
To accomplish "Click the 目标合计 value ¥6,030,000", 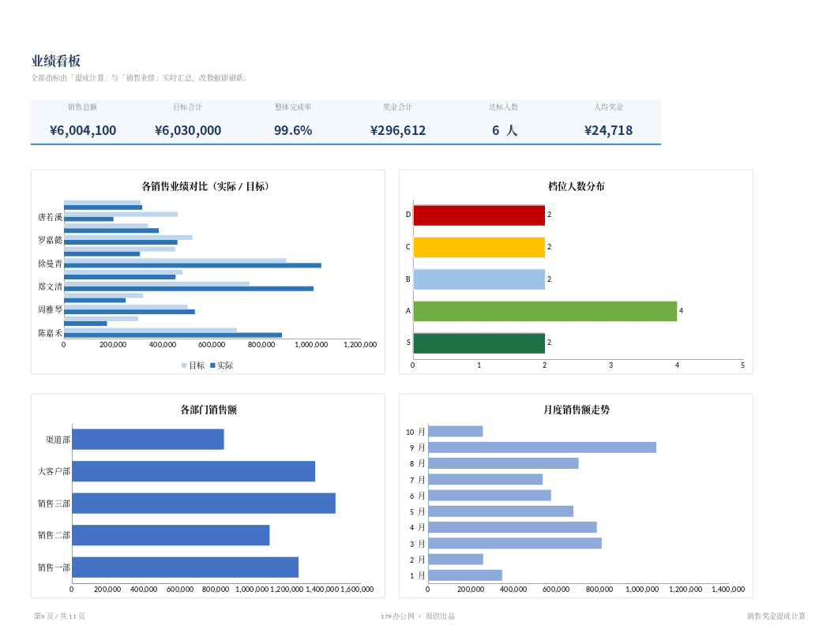I will (188, 130).
